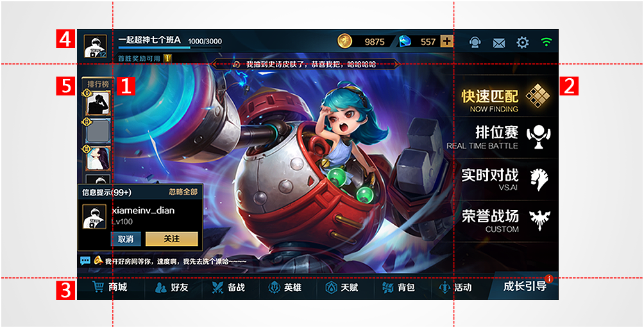Click the first-win reward trophy icon
The height and width of the screenshot is (328, 644).
coord(167,58)
